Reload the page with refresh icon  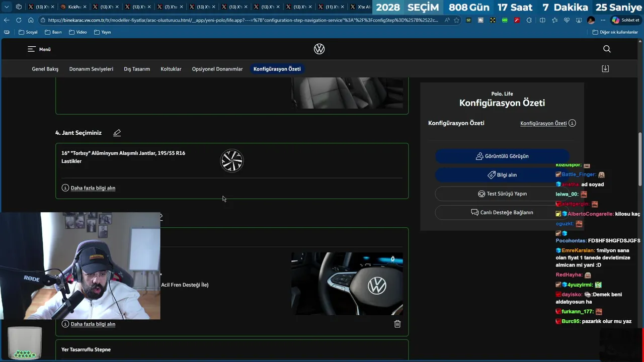point(19,20)
